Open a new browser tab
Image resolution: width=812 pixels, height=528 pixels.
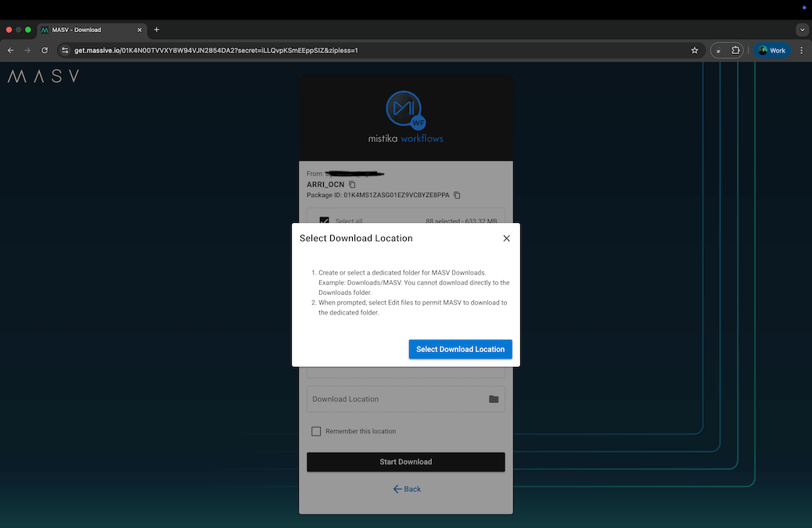coord(156,30)
